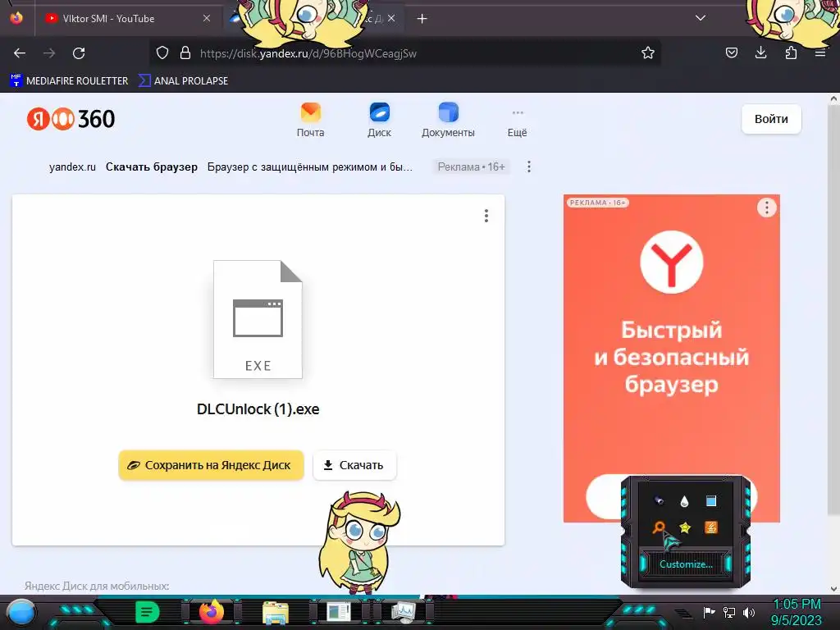Click the taskbar clock 1:05 PM
Image resolution: width=840 pixels, height=630 pixels.
pyautogui.click(x=797, y=605)
